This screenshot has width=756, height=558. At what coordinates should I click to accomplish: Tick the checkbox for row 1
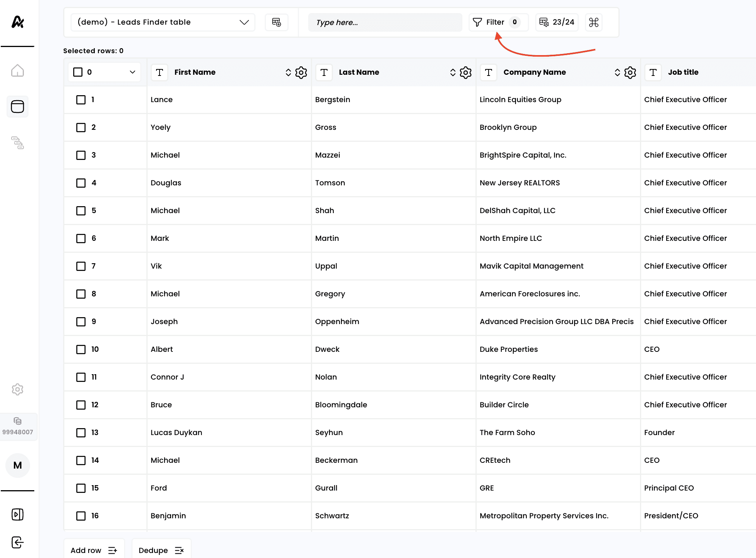click(x=81, y=100)
